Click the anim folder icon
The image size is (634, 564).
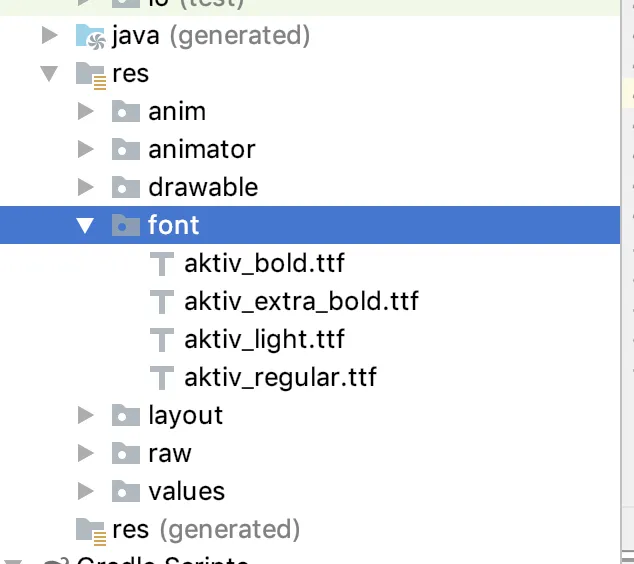pos(125,112)
